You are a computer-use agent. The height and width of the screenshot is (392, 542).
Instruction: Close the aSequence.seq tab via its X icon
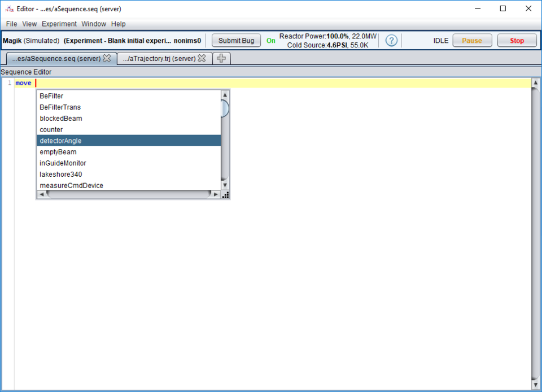tap(107, 57)
